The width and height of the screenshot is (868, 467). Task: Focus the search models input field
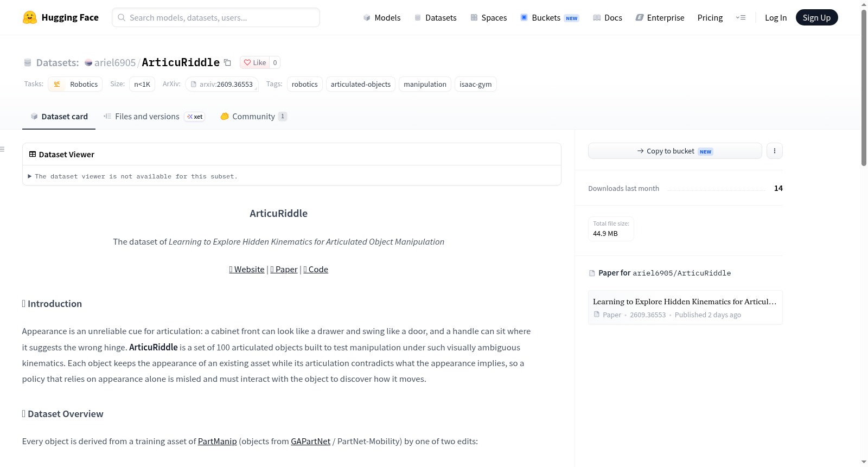tap(216, 17)
